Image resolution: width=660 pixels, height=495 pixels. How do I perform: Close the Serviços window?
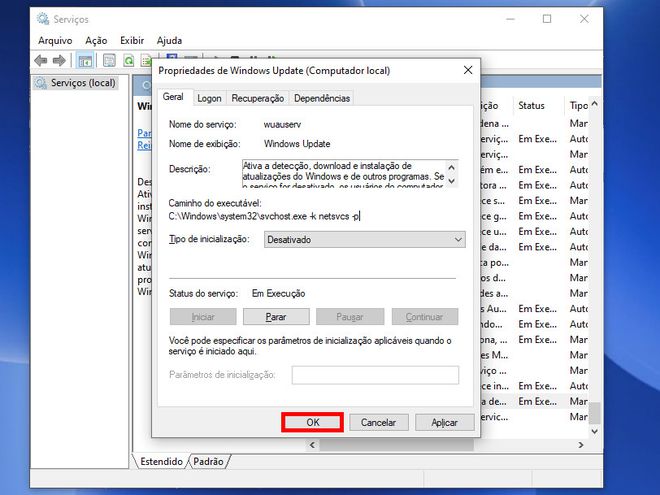(x=584, y=19)
